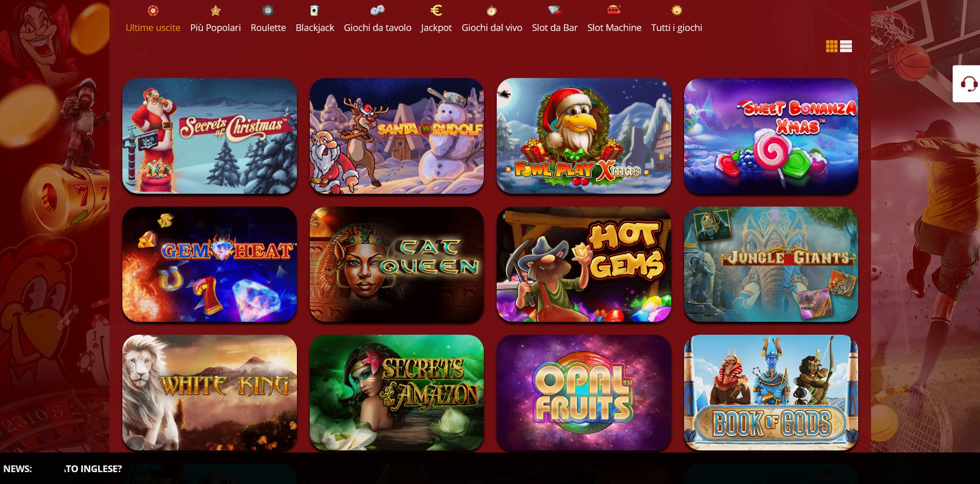
Task: Play Jungle Giants game
Action: pos(771,264)
